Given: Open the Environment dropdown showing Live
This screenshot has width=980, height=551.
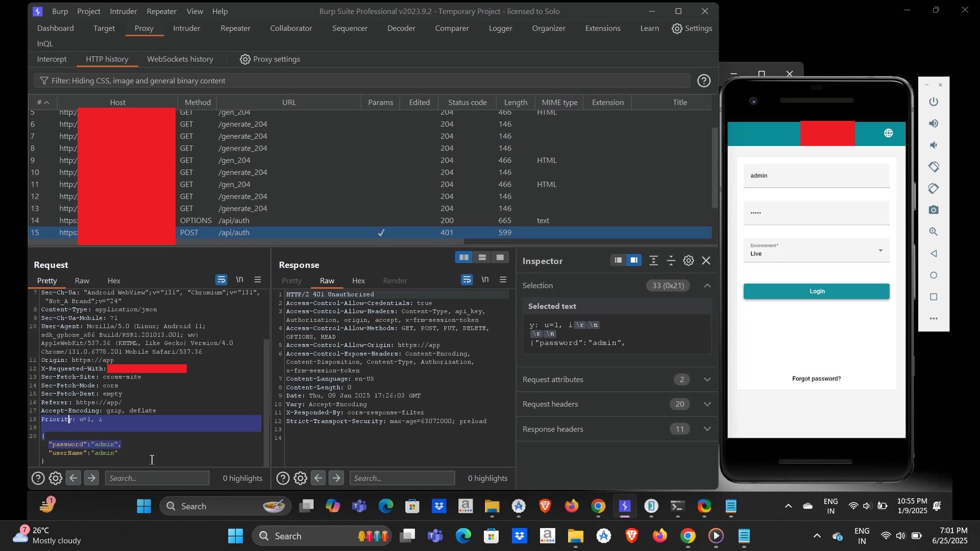Looking at the screenshot, I should pos(816,250).
